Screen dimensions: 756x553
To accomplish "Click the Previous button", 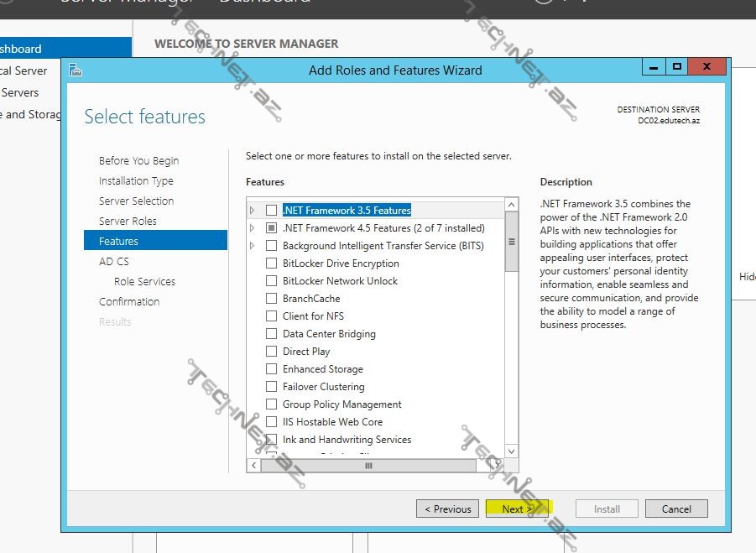I will click(447, 509).
